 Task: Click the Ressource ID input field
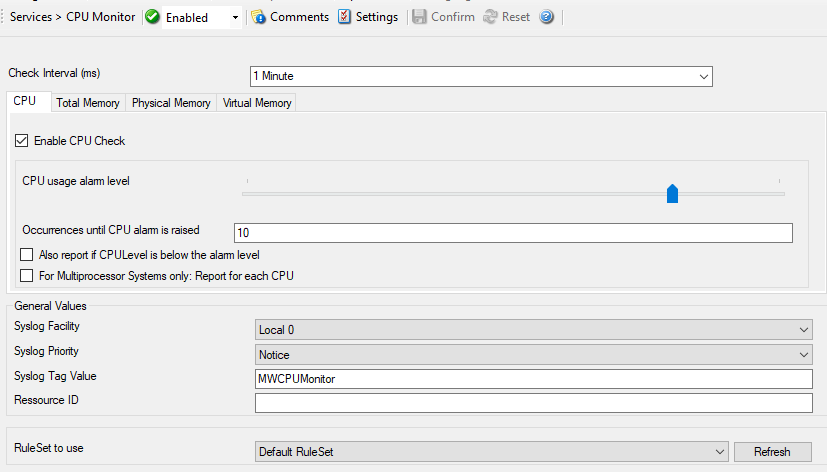534,403
